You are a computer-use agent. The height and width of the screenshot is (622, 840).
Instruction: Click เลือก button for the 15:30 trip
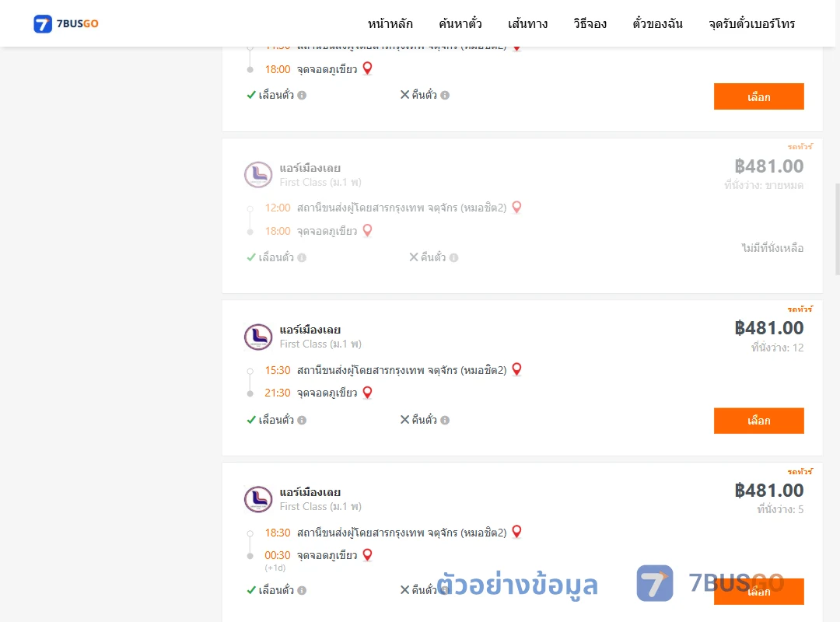pos(758,421)
